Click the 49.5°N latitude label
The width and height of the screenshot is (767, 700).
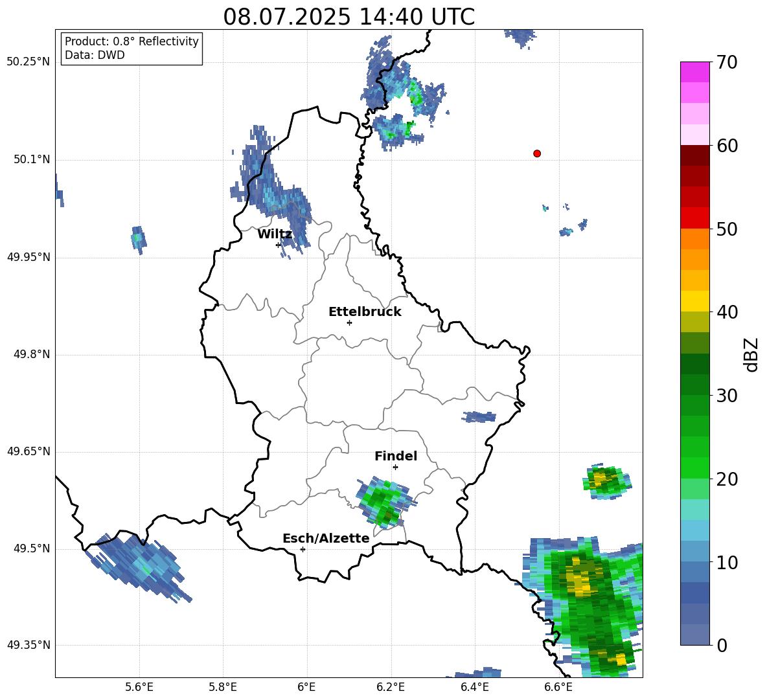point(32,549)
